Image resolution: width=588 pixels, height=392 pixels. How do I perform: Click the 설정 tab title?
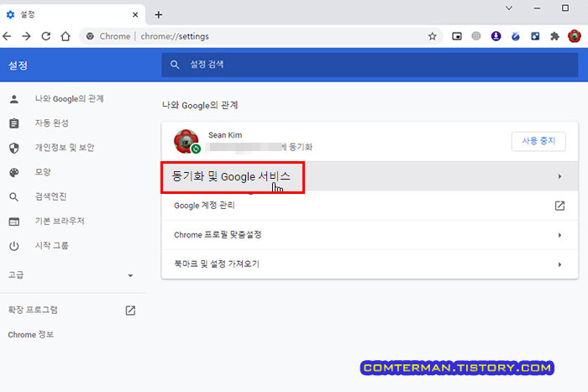pos(28,14)
